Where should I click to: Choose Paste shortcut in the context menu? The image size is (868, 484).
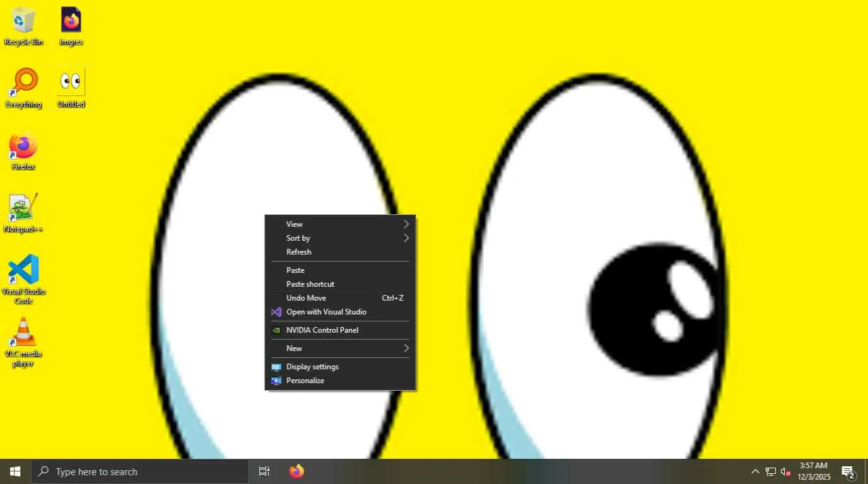point(340,284)
